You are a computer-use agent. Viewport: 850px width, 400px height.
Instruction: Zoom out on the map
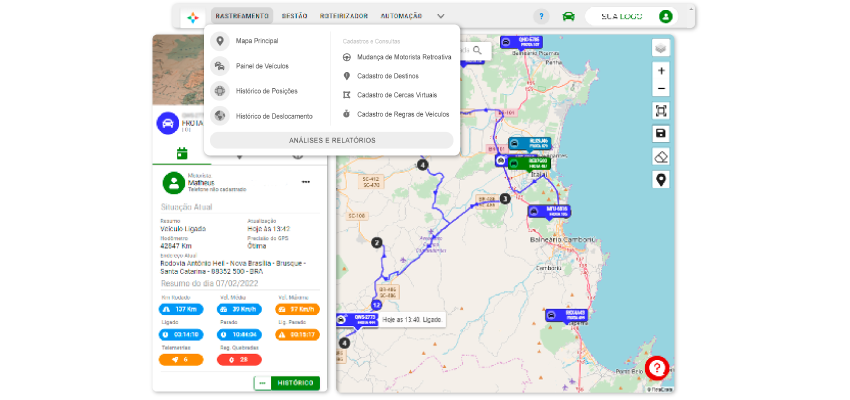point(660,90)
